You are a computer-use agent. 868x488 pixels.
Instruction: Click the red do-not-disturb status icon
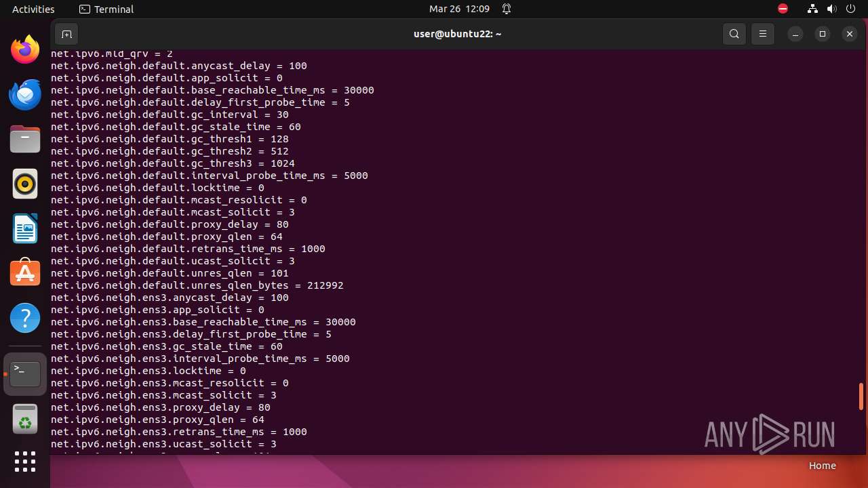click(x=783, y=9)
